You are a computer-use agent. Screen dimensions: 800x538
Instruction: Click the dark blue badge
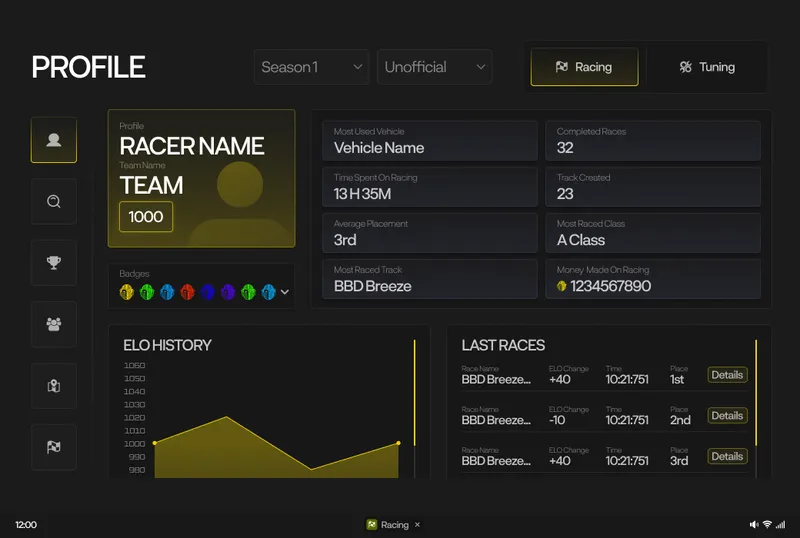tap(208, 292)
